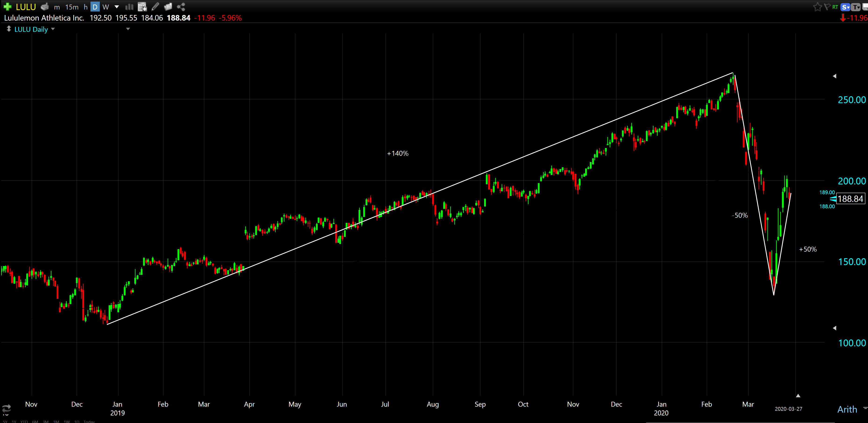Toggle the Arith scale setting
This screenshot has height=423, width=868.
coord(847,409)
